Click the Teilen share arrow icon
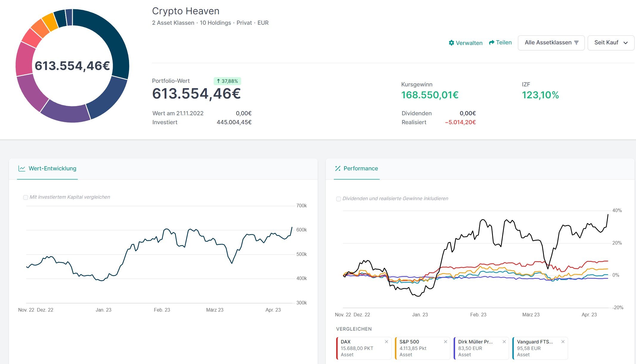Screen dimensions: 636x364 coord(492,43)
